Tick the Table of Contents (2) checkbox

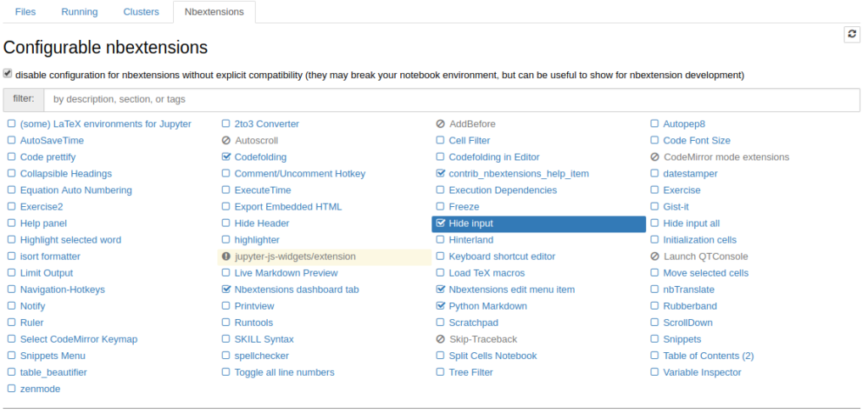pos(654,356)
